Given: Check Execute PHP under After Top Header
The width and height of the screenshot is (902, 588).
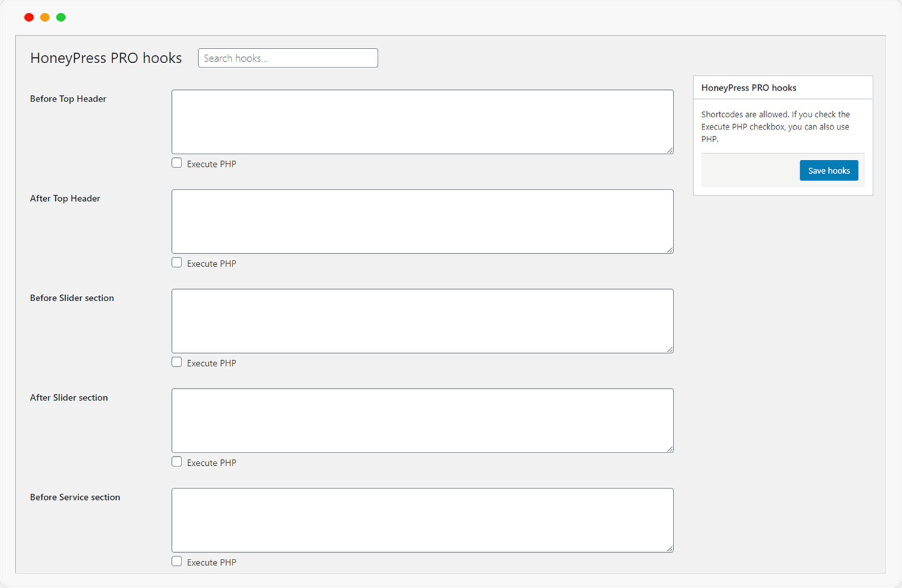Looking at the screenshot, I should click(177, 262).
